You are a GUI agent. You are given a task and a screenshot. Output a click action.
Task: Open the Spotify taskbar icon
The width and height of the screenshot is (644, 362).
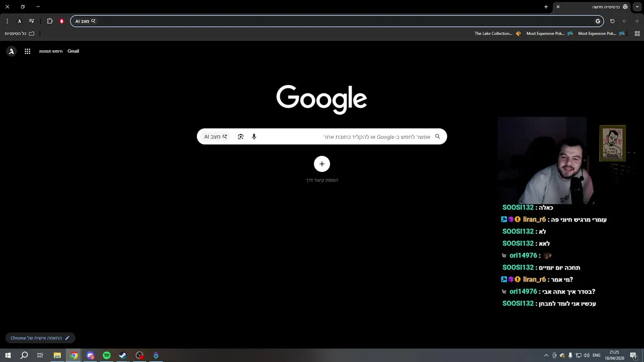tap(107, 355)
